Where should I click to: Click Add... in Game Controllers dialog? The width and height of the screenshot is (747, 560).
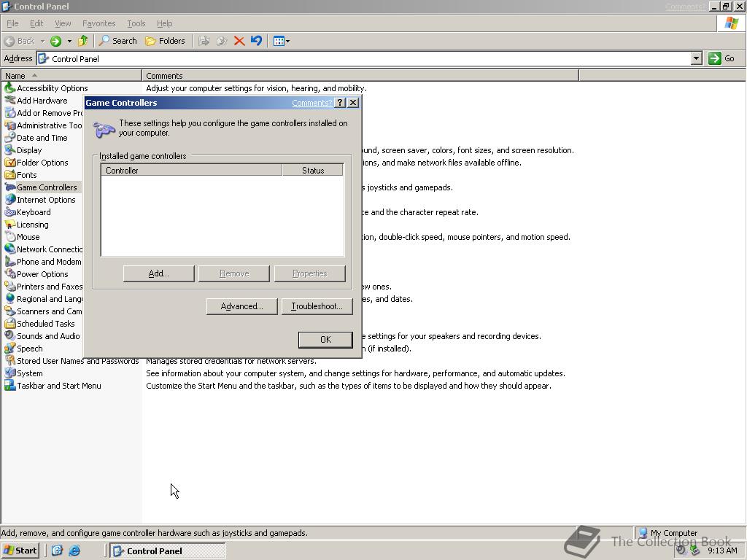(x=158, y=273)
